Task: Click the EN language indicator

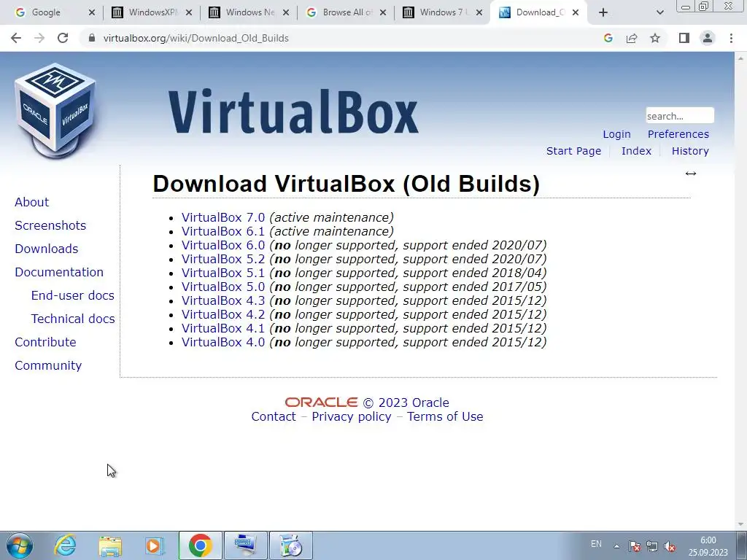Action: [x=596, y=544]
